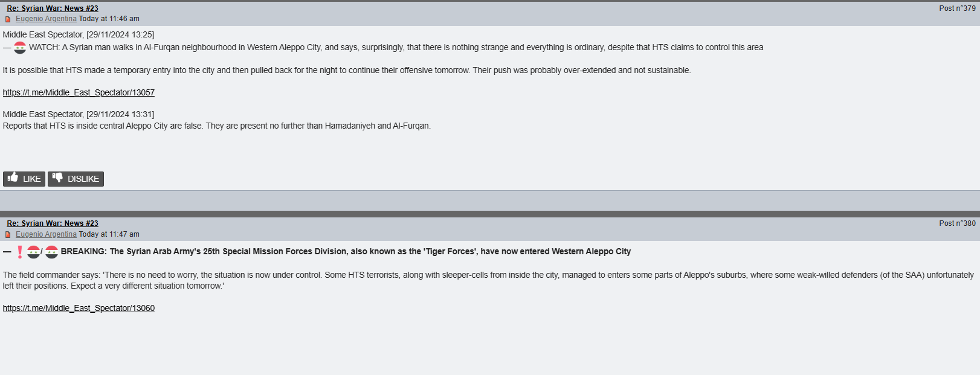980x375 pixels.
Task: Click the Post n°379 number label
Action: pos(957,8)
